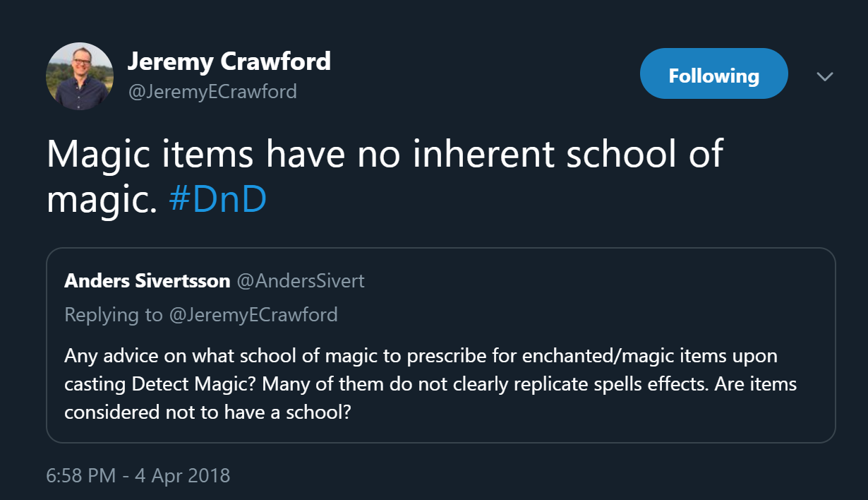Click @JeremyECrawford in the Replying to line
Image resolution: width=868 pixels, height=500 pixels.
(x=253, y=314)
